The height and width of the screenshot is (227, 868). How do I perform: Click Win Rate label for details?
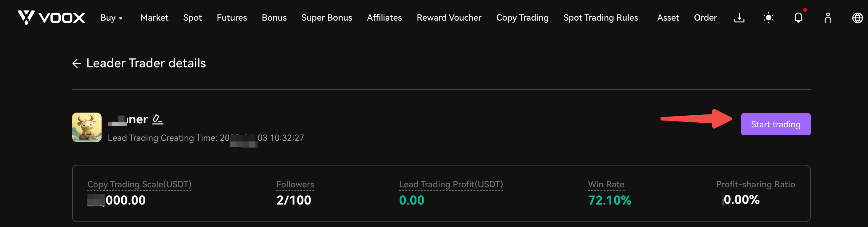click(606, 184)
